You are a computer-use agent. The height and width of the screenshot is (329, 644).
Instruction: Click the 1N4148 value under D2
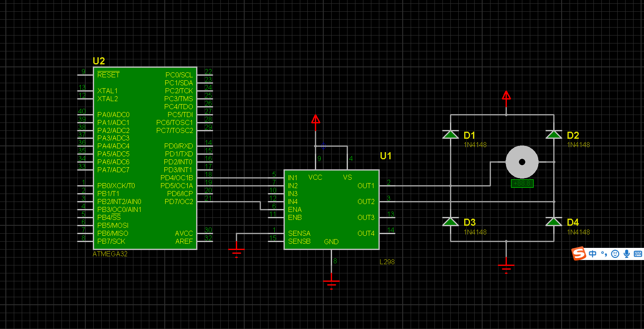pos(578,145)
